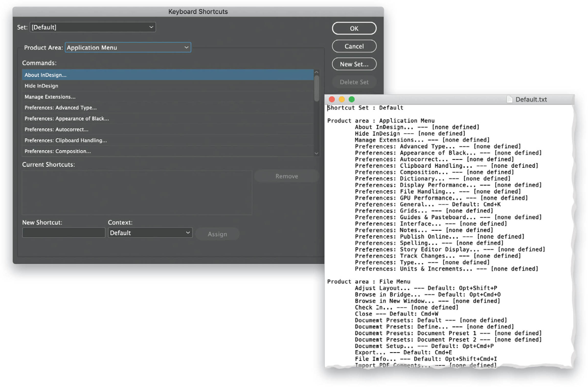Image resolution: width=588 pixels, height=387 pixels.
Task: Select Preferences: Advanced Type... command
Action: (168, 108)
